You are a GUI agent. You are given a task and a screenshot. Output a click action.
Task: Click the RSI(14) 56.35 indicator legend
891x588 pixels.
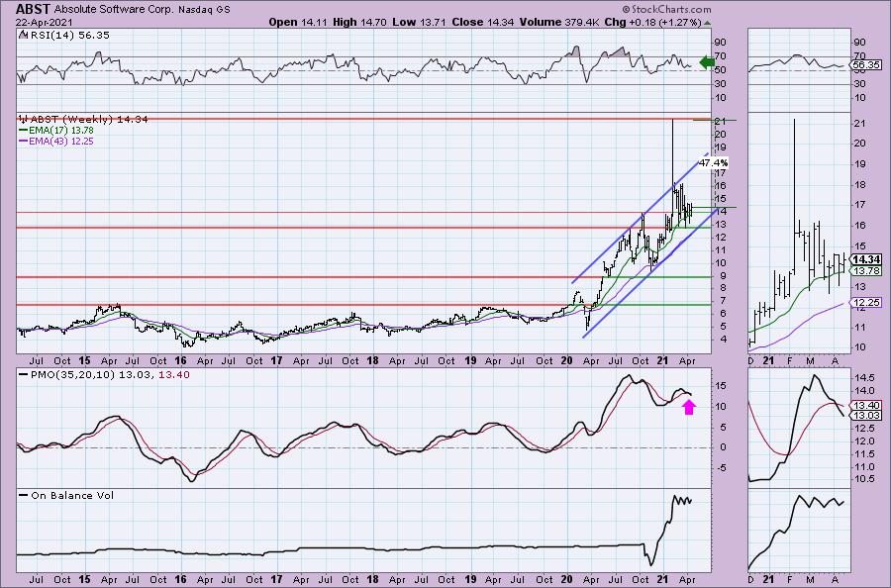coord(68,36)
